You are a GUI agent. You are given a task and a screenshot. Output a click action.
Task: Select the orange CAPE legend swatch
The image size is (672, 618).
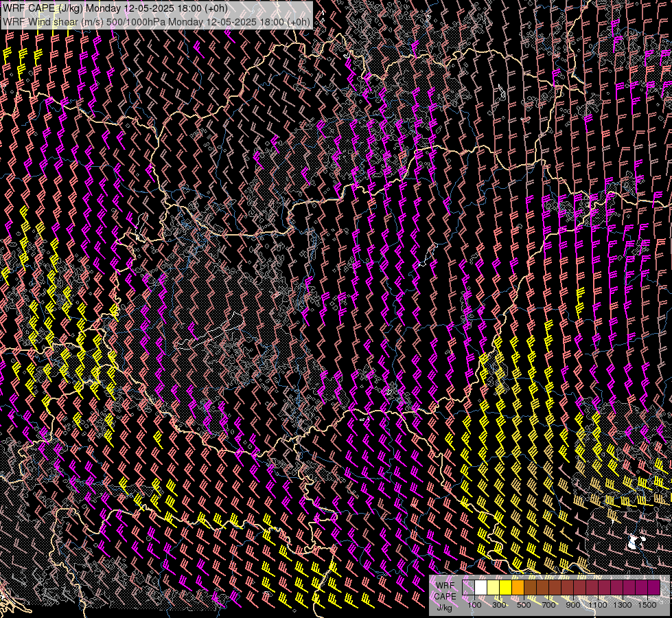518,588
